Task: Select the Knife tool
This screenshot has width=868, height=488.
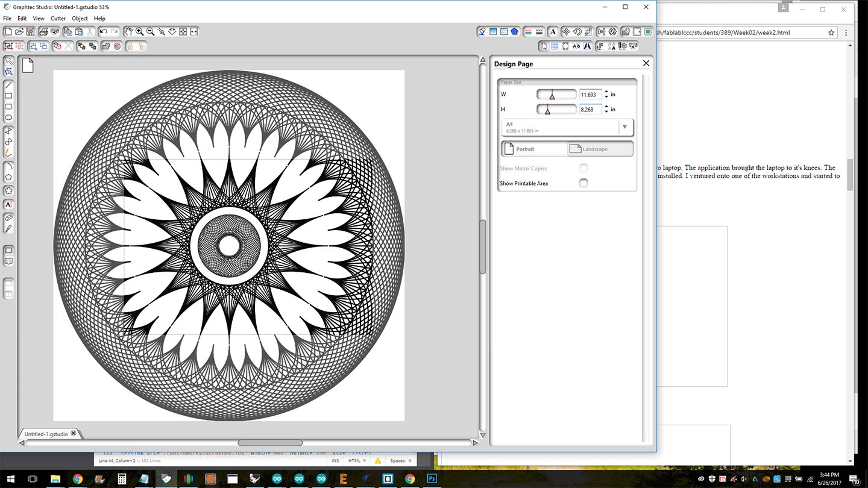Action: click(x=8, y=229)
